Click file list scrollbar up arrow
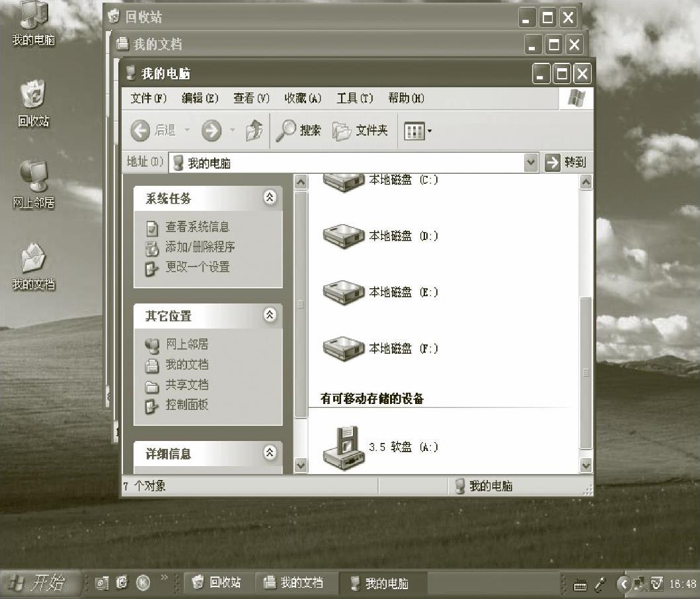This screenshot has width=700, height=599. (586, 182)
